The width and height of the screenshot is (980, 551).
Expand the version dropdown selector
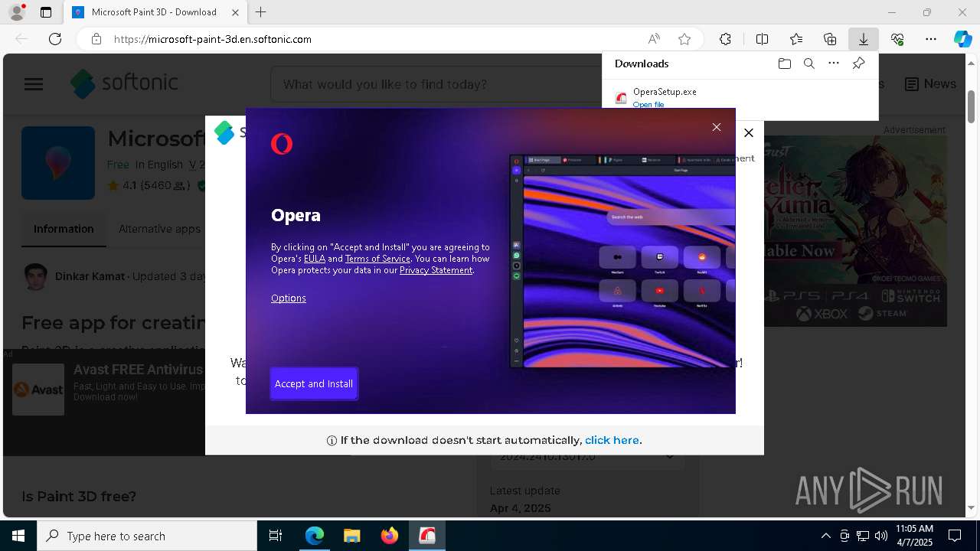[588, 457]
